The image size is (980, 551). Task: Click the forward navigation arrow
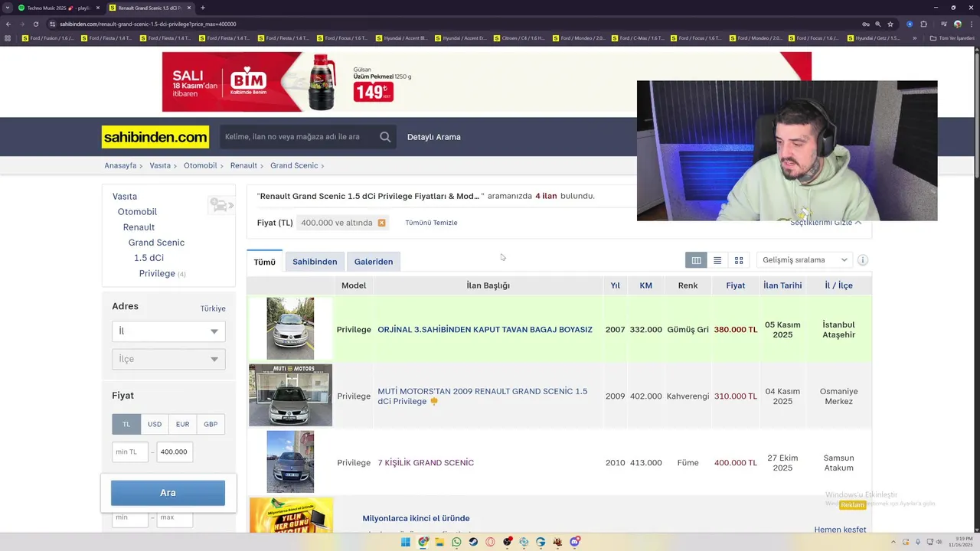[x=22, y=24]
